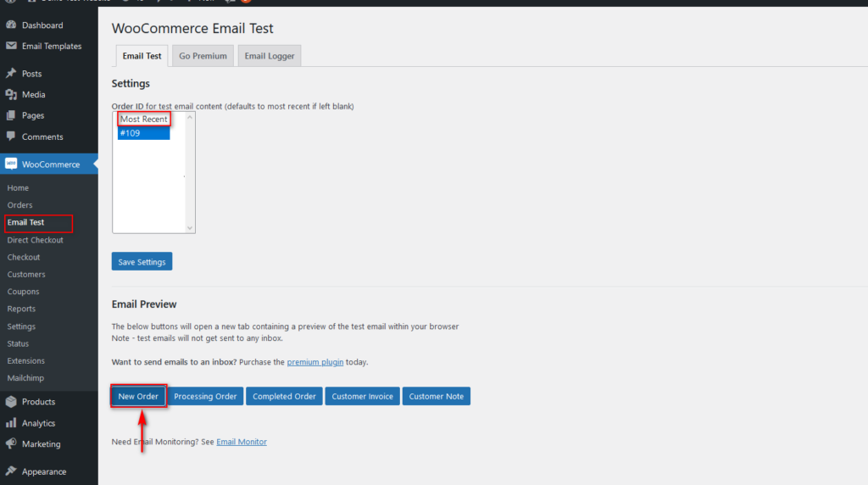Open the Reports submenu item
868x485 pixels.
pos(21,309)
